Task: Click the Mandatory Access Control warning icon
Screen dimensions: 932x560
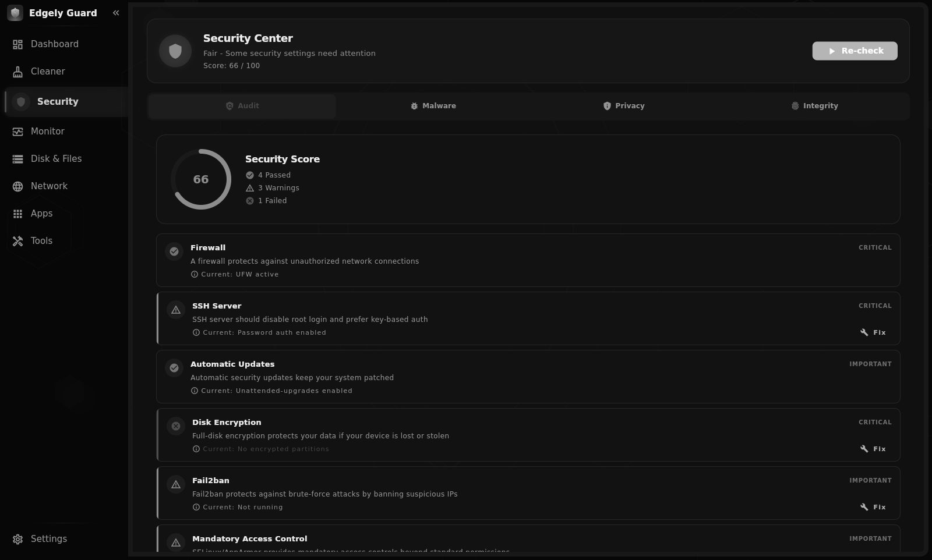Action: [x=175, y=543]
